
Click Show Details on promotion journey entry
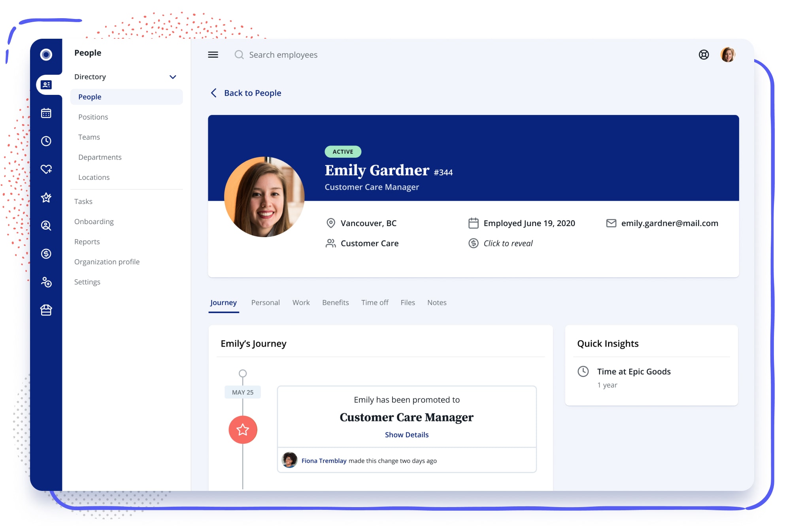point(407,435)
